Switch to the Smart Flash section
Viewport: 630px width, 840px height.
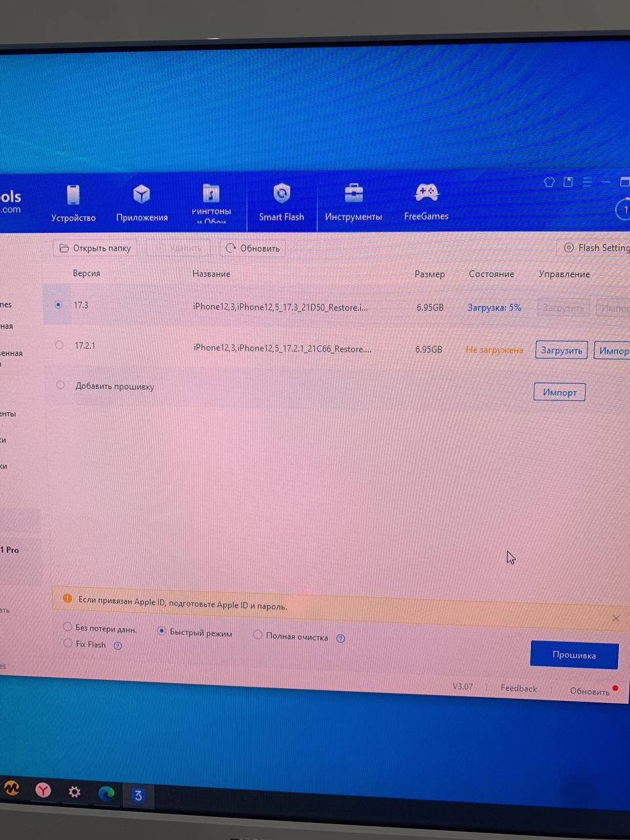coord(282,203)
